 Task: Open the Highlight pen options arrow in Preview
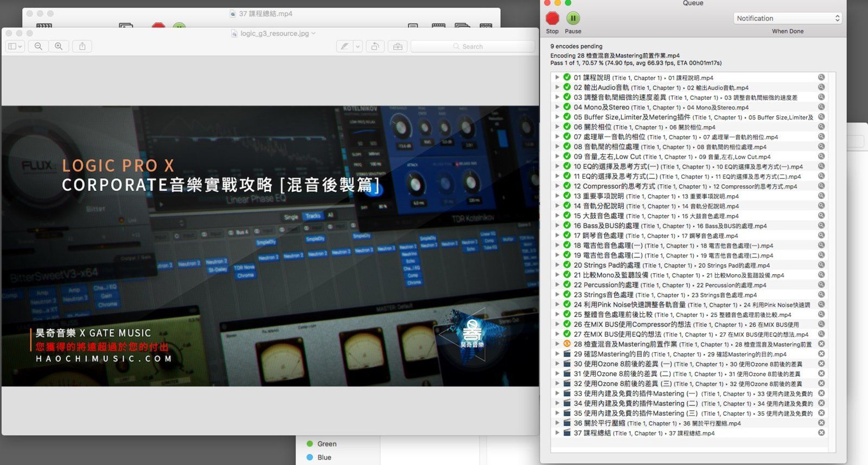358,47
